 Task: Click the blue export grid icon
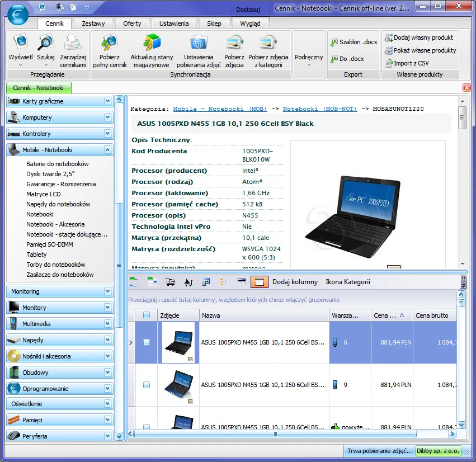pyautogui.click(x=206, y=282)
